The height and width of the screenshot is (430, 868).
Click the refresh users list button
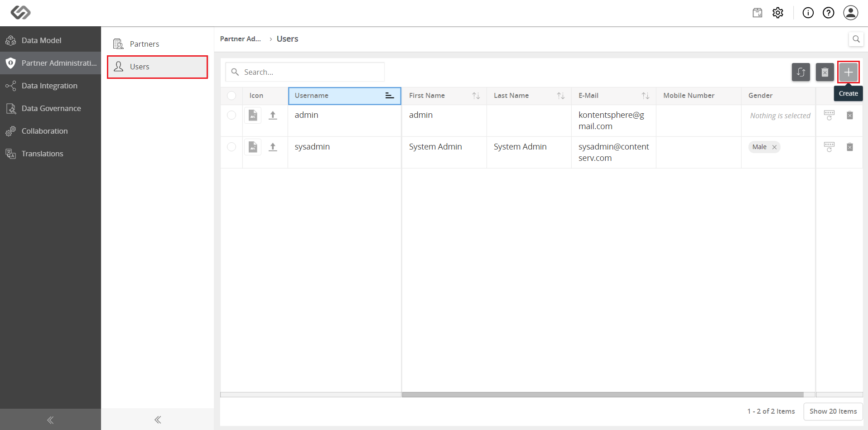point(801,72)
